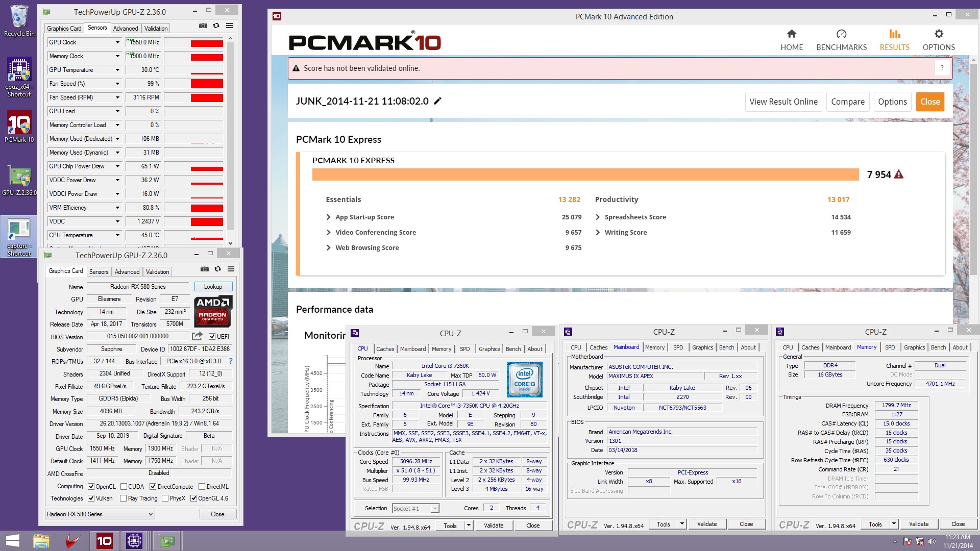Click the camera icon in GPU-Z Graphics Card window
Screen dimensions: 980x551
204,269
